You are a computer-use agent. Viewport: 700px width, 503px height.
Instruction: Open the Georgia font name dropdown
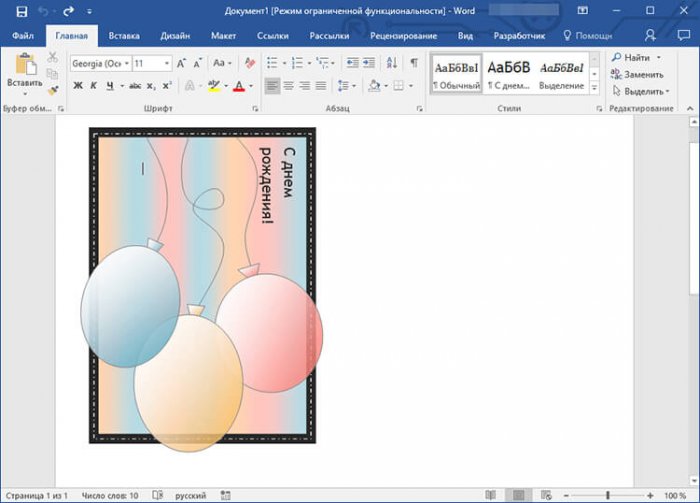126,63
